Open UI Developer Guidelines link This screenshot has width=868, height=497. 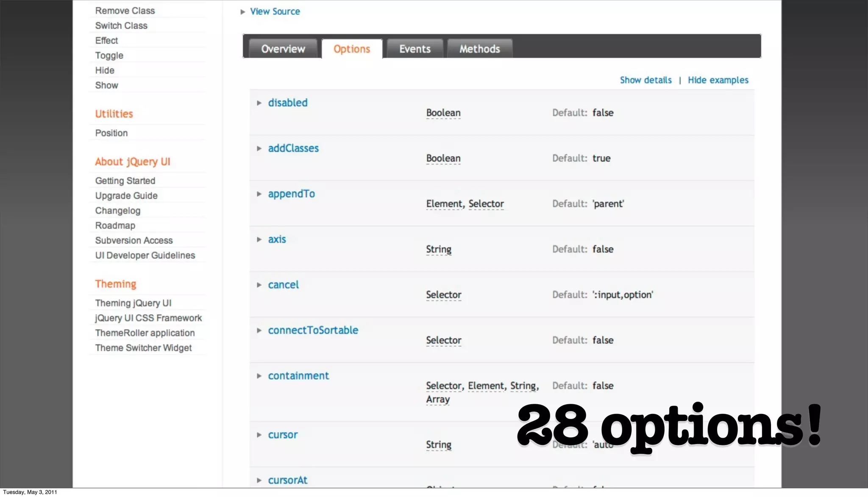[145, 255]
